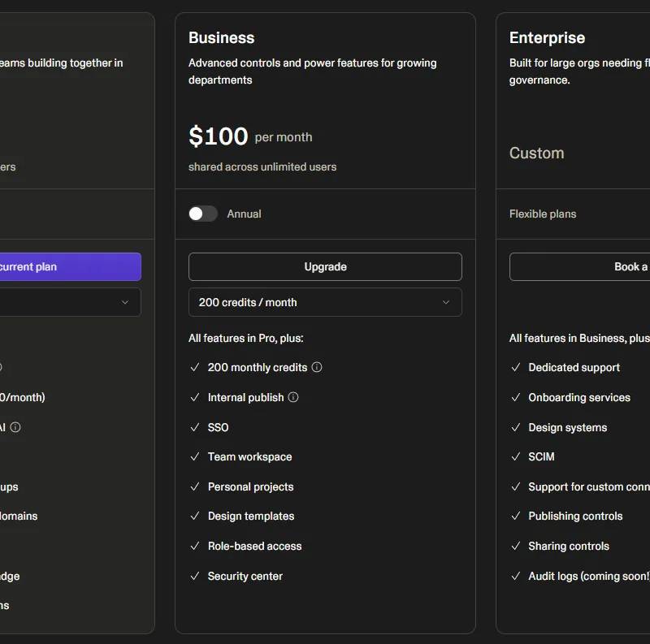Viewport: 650px width, 644px height.
Task: Click info icon next to 200 monthly credits
Action: coord(317,367)
